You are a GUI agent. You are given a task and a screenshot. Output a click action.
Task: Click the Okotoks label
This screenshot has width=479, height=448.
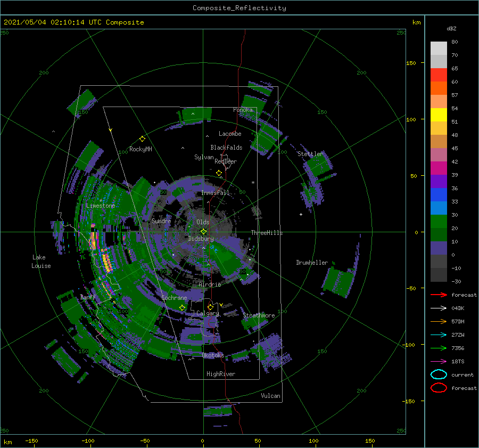213,355
